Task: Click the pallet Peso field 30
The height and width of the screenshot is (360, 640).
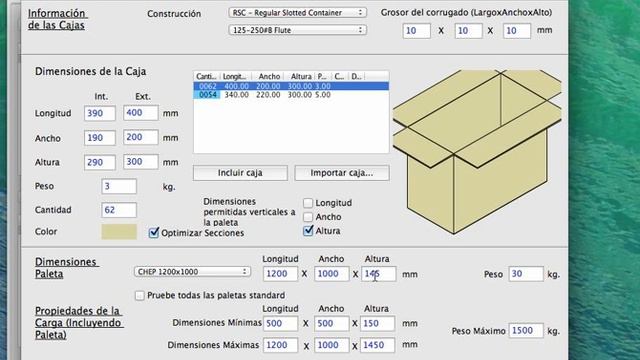Action: pos(526,274)
